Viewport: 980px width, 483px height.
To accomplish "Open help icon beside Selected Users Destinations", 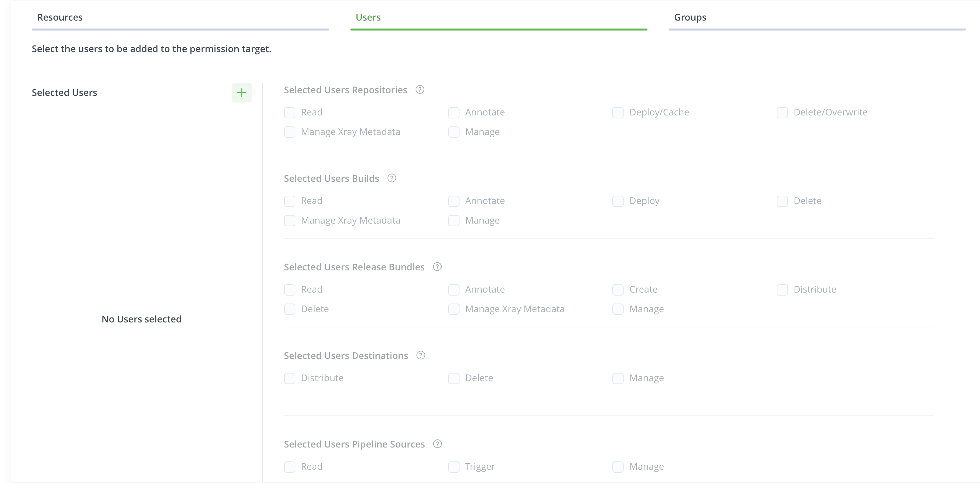I will point(420,356).
